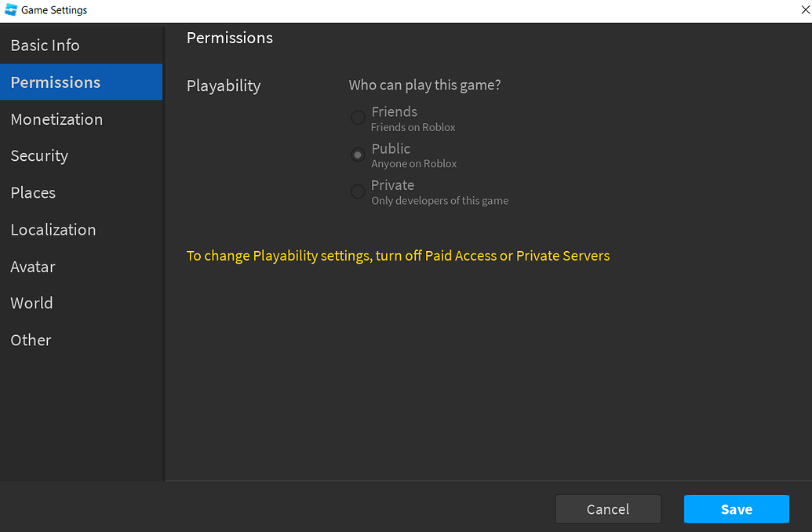Switch to the Basic Info section
Image resolution: width=812 pixels, height=532 pixels.
tap(45, 45)
